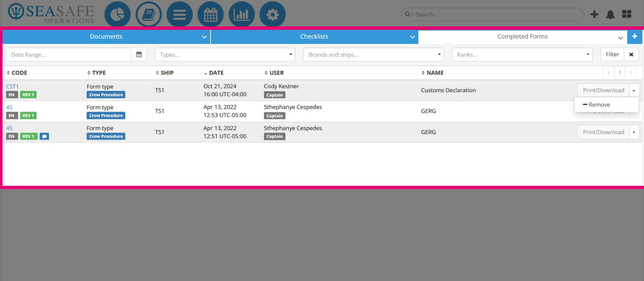Sort by the NAME column
This screenshot has width=644, height=281.
tap(433, 73)
